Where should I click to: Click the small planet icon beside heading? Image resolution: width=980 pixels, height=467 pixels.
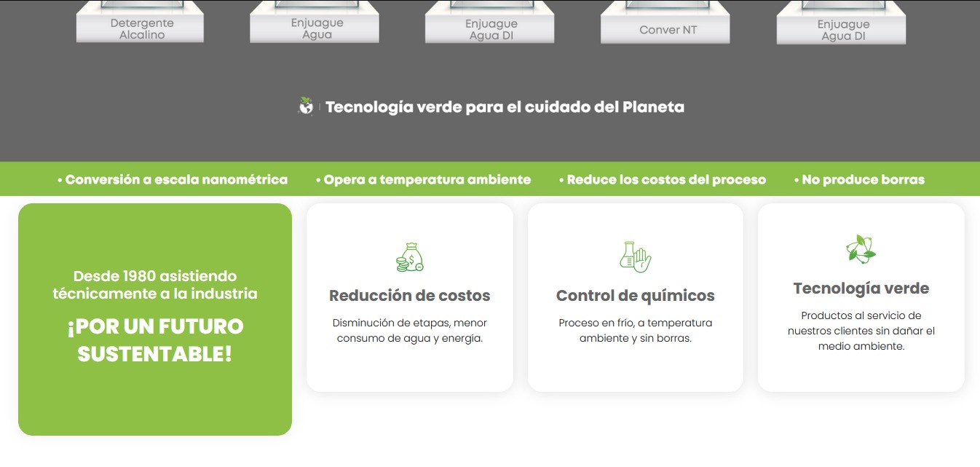pyautogui.click(x=307, y=106)
